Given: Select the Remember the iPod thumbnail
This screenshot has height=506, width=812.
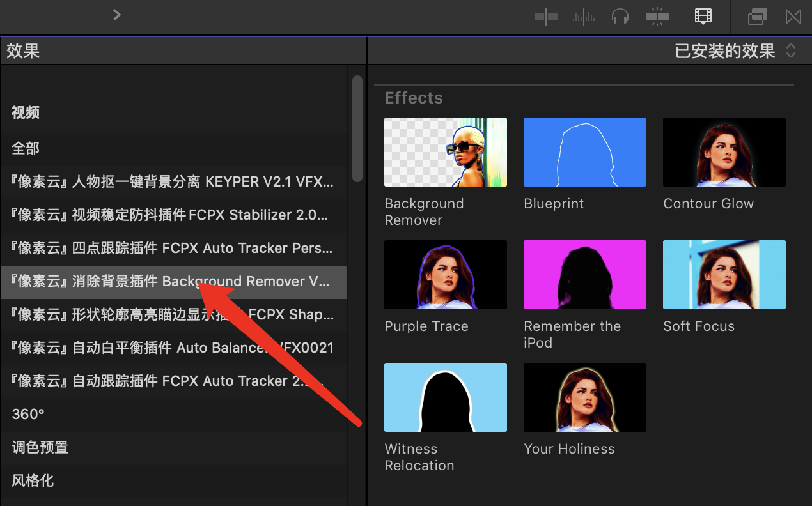Looking at the screenshot, I should pyautogui.click(x=585, y=275).
